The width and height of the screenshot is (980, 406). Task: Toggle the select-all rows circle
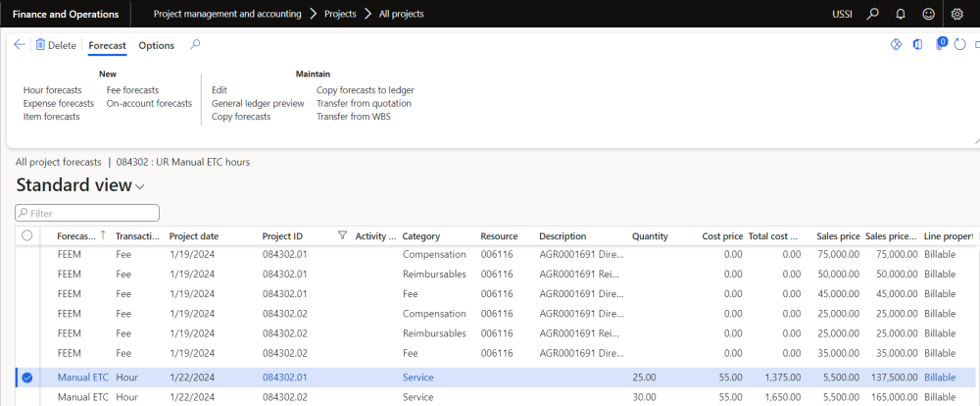[x=26, y=236]
